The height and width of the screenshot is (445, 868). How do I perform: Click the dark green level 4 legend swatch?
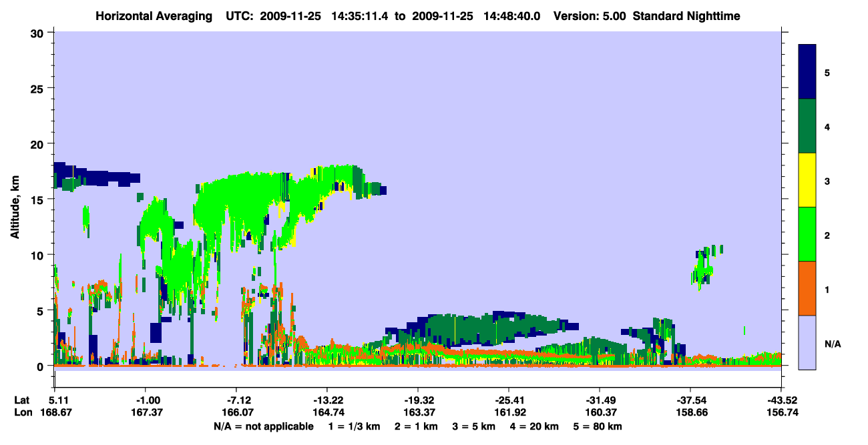[x=807, y=126]
